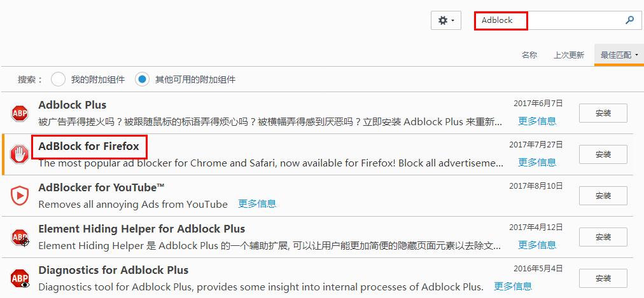Install Diagnostics for Adblock Plus

coord(603,278)
